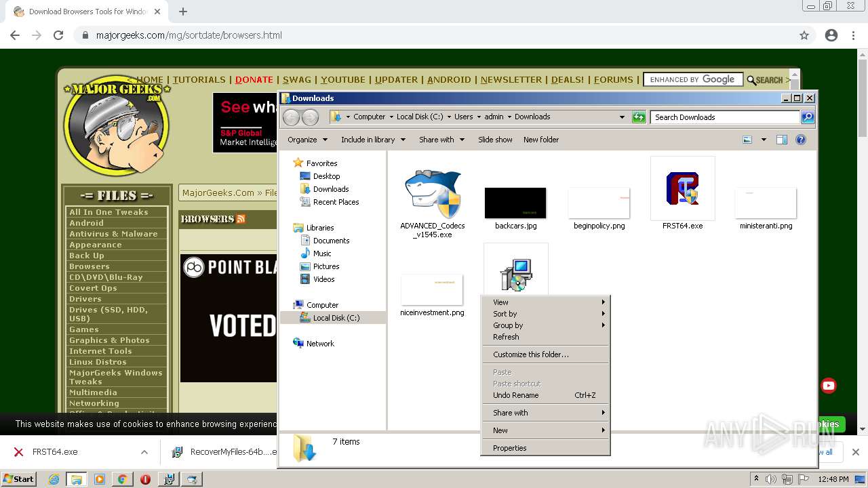This screenshot has height=488, width=868.
Task: Click Slide show in toolbar
Action: (495, 140)
